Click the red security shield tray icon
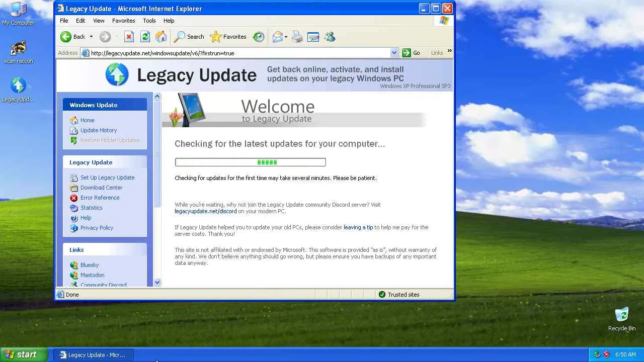Viewport: 644px width, 362px height. coord(606,354)
